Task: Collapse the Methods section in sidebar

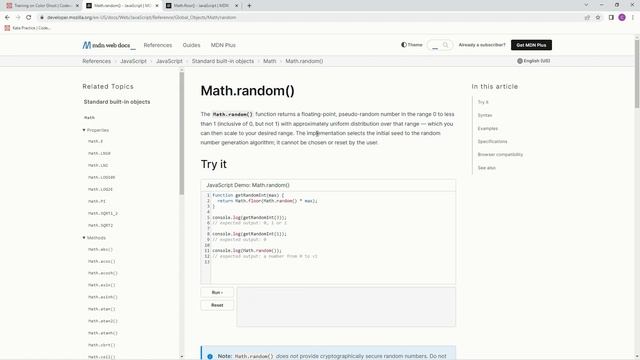Action: pos(94,238)
